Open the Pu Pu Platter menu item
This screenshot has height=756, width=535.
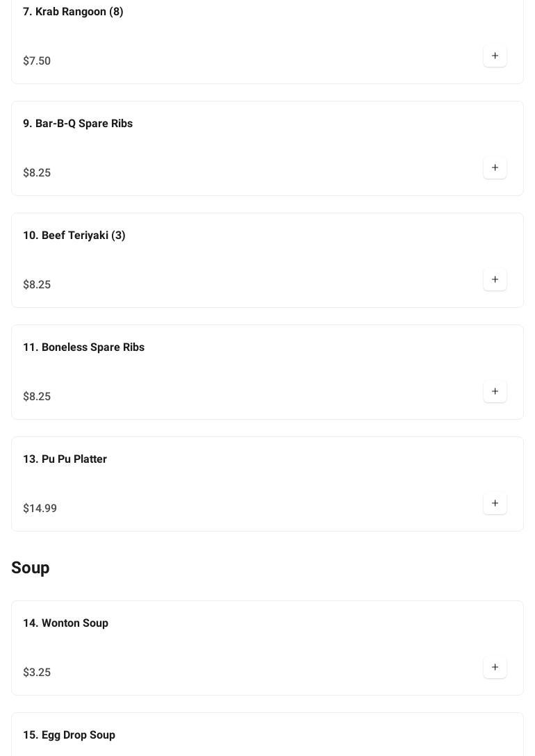[x=65, y=459]
